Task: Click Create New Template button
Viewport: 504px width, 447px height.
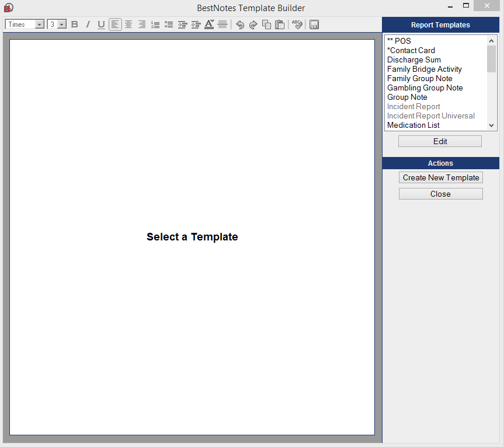Action: click(441, 177)
